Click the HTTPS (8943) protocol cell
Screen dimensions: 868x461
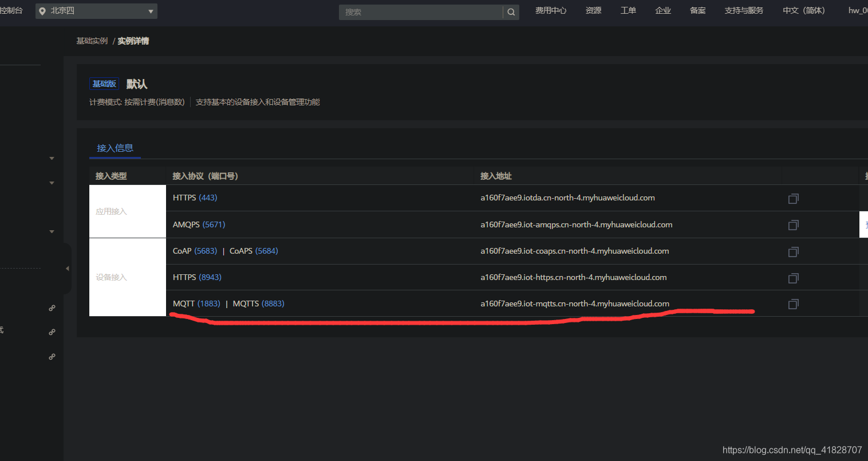coord(197,278)
